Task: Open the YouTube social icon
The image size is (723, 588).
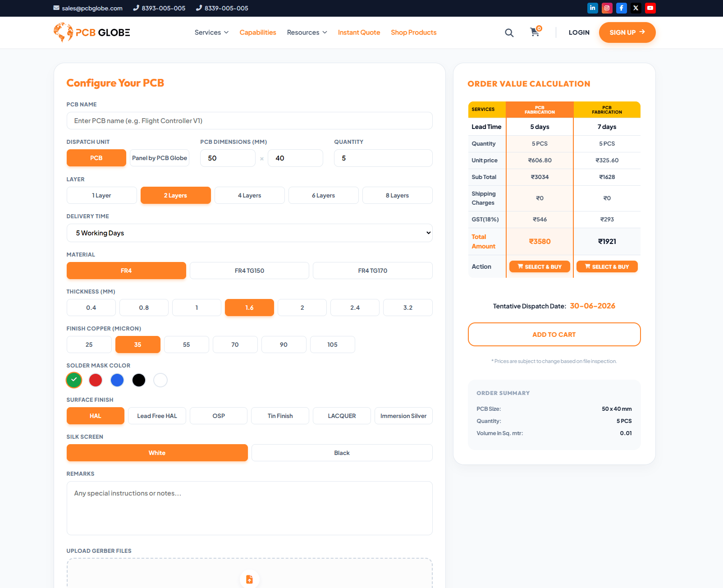Action: [x=650, y=8]
